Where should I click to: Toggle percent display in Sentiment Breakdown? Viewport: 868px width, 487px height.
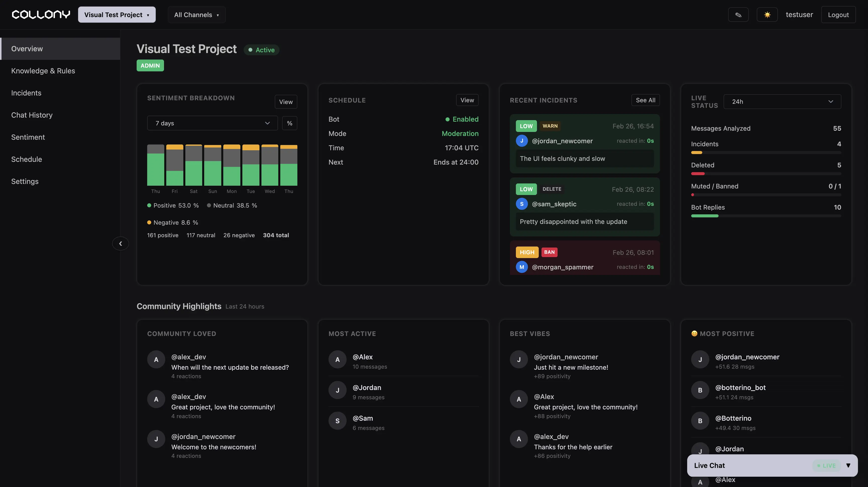click(x=289, y=123)
